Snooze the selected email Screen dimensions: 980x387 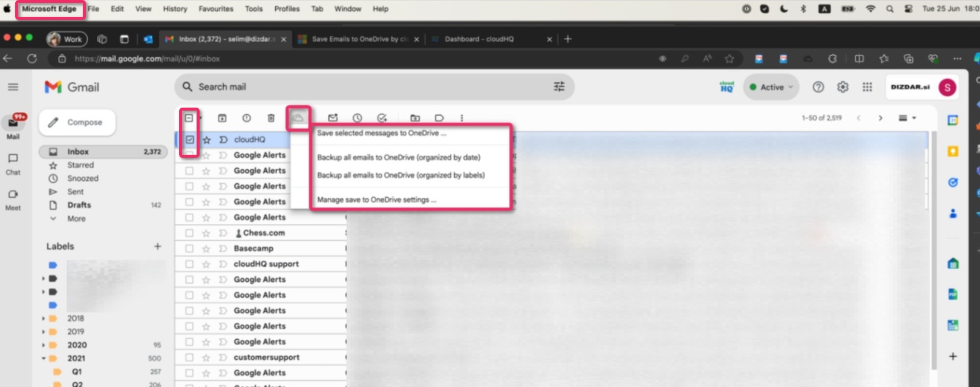(x=358, y=118)
